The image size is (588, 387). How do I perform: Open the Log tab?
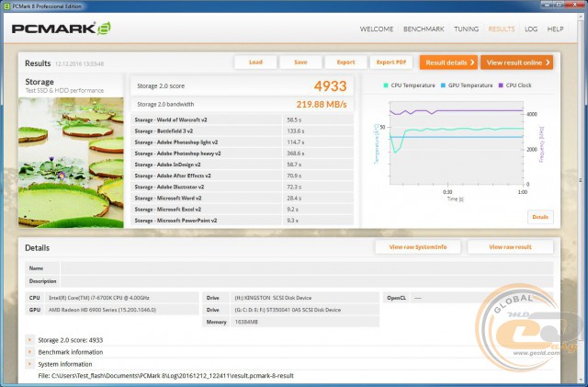531,29
